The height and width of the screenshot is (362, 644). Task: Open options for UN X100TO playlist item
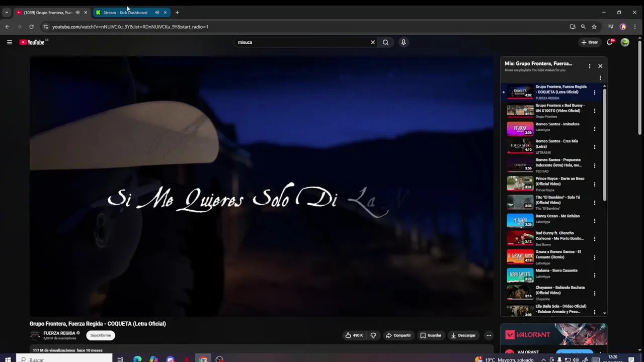click(594, 111)
